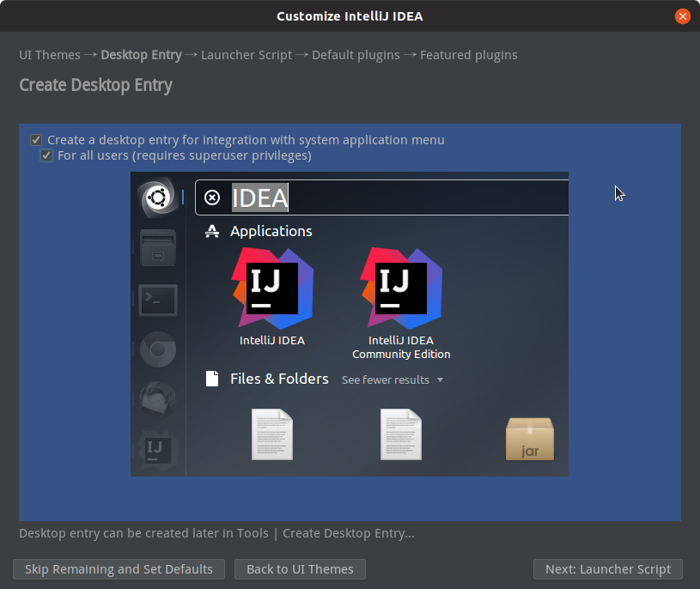Click the Files & Folders page icon
The width and height of the screenshot is (700, 589).
[x=212, y=379]
